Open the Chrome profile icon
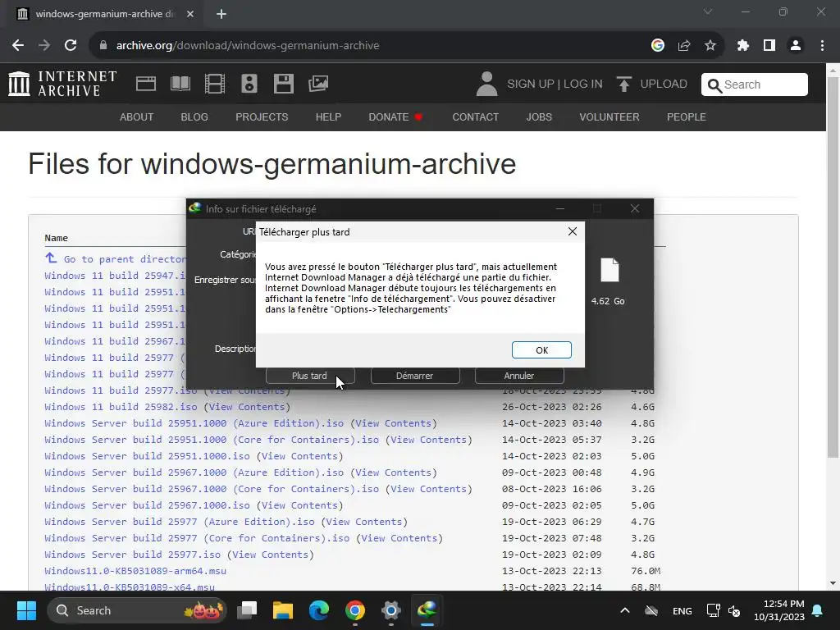The height and width of the screenshot is (630, 840). pos(796,46)
